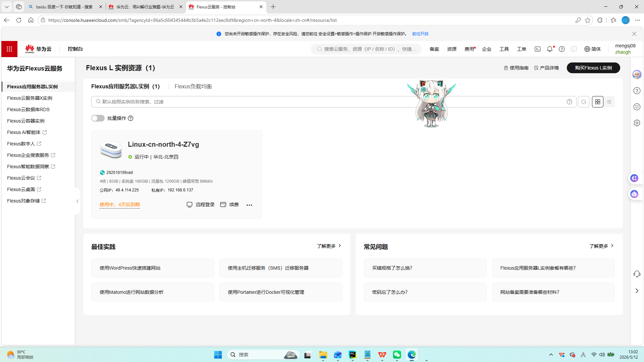
Task: Open the 资源 header menu
Action: click(x=452, y=49)
